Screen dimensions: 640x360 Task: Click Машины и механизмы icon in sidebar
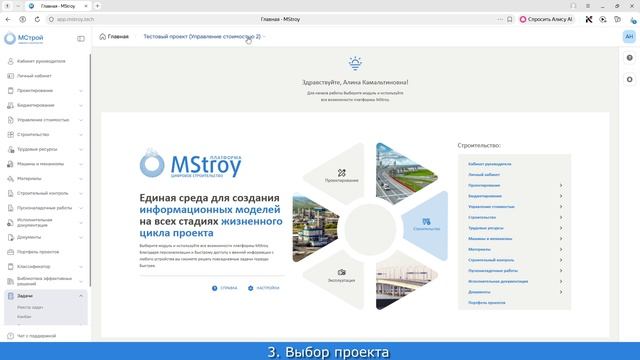(x=11, y=164)
